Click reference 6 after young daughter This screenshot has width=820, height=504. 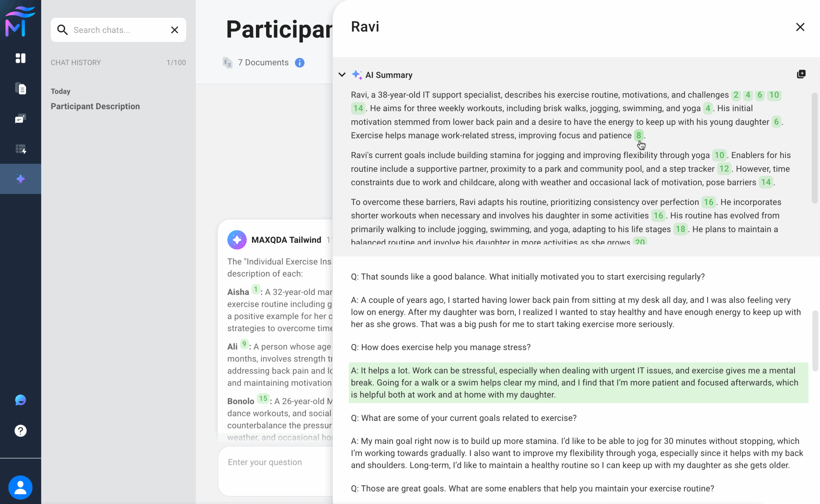pos(776,122)
